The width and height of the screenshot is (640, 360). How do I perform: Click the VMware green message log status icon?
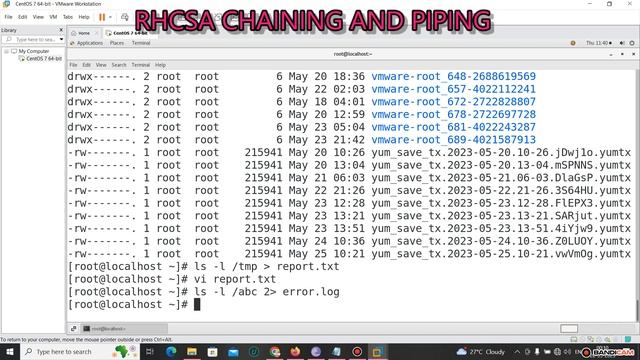[628, 339]
